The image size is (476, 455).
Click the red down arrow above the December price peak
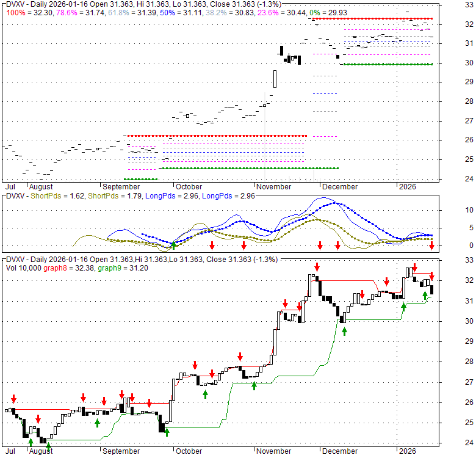(x=317, y=267)
